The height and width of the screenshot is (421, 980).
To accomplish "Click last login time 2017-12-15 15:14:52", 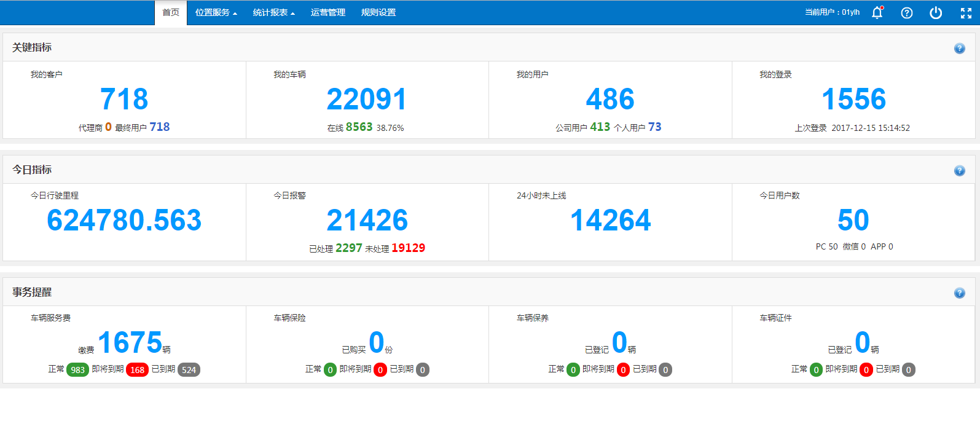I will (871, 128).
